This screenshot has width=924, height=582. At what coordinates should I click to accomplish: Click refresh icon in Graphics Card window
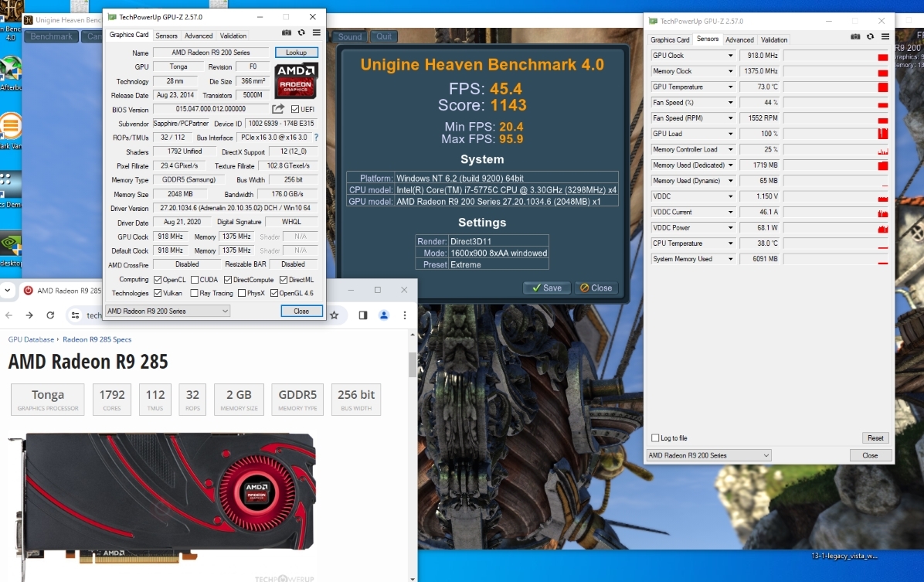tap(301, 32)
